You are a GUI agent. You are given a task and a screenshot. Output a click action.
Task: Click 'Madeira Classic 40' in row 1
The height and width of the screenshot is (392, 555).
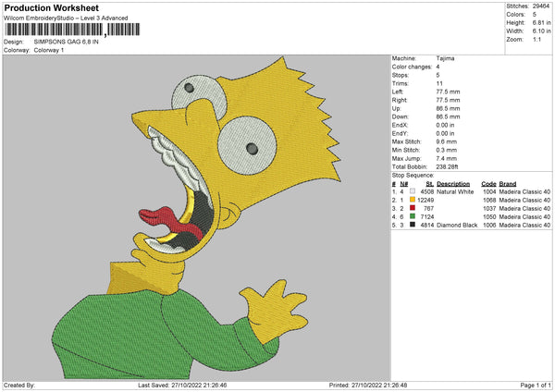524,191
